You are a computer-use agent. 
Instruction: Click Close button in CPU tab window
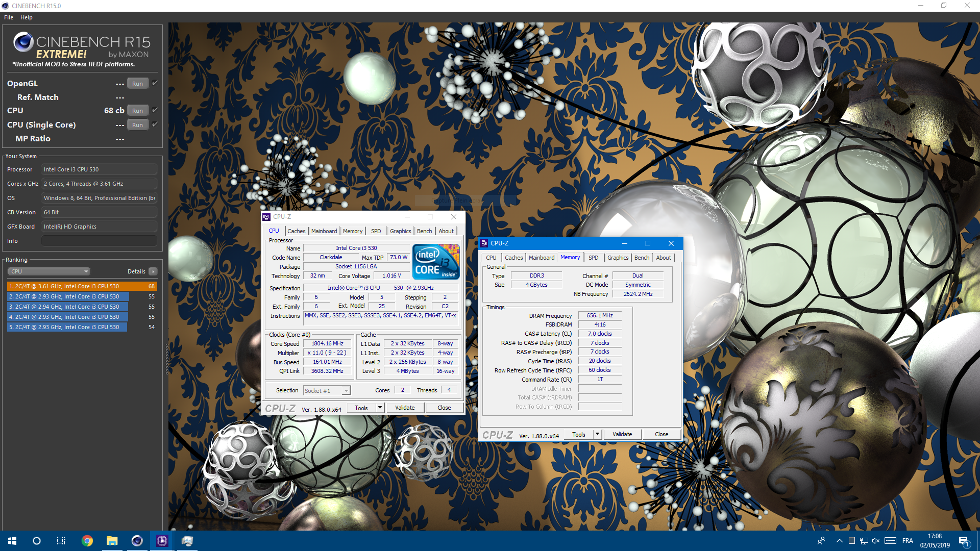(x=444, y=408)
